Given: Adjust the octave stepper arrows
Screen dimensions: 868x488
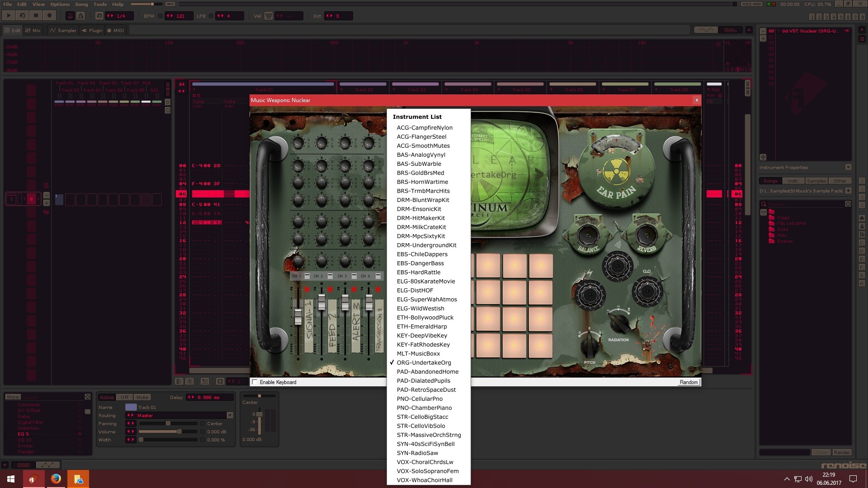Looking at the screenshot, I should tap(330, 16).
